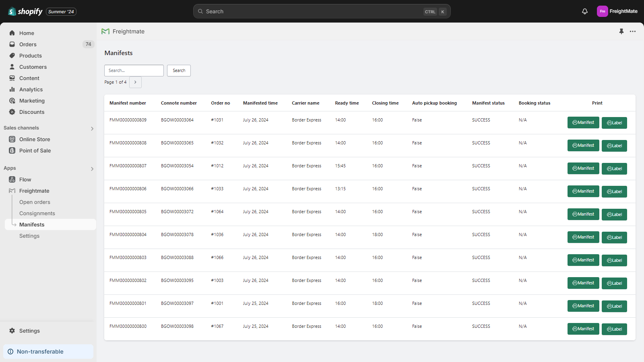Print Label for order #1067
The width and height of the screenshot is (644, 362).
coord(614,329)
